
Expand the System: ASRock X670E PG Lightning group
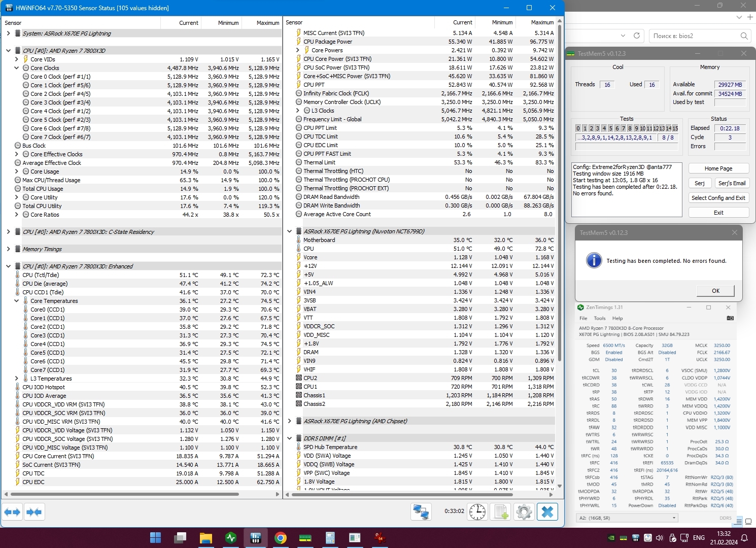pos(8,33)
